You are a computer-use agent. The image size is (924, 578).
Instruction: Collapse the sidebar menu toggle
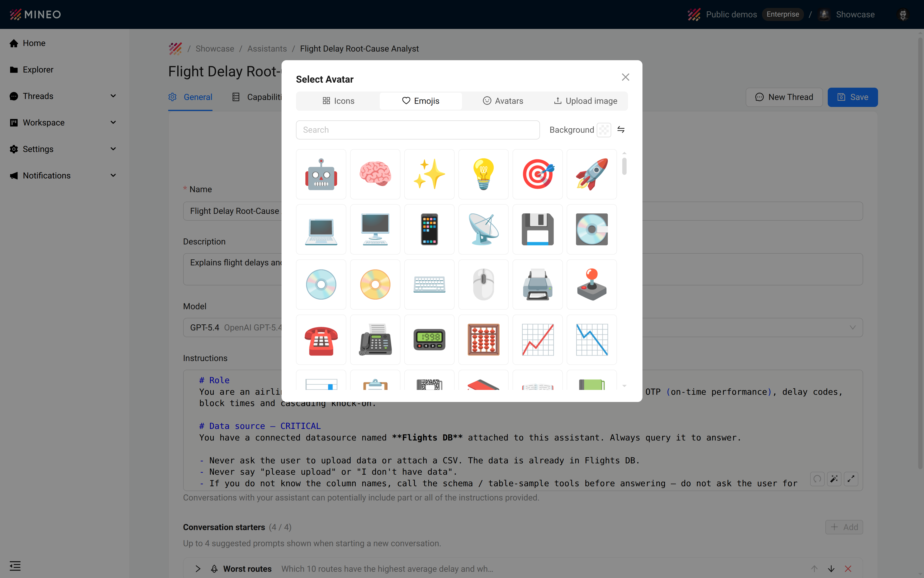(x=15, y=566)
